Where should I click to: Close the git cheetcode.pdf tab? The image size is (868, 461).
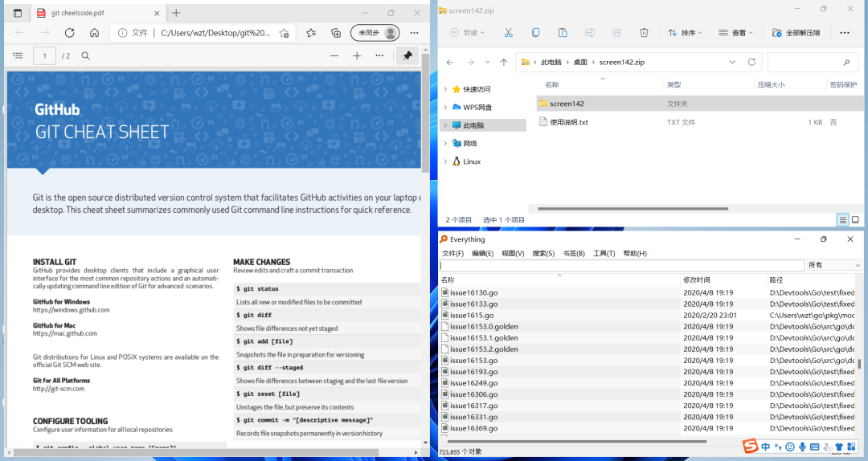157,14
